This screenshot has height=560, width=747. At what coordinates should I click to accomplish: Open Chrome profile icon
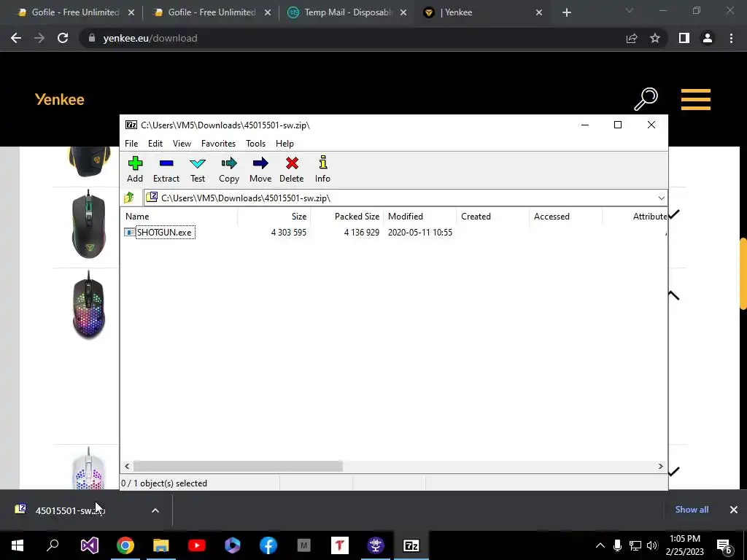coord(708,38)
